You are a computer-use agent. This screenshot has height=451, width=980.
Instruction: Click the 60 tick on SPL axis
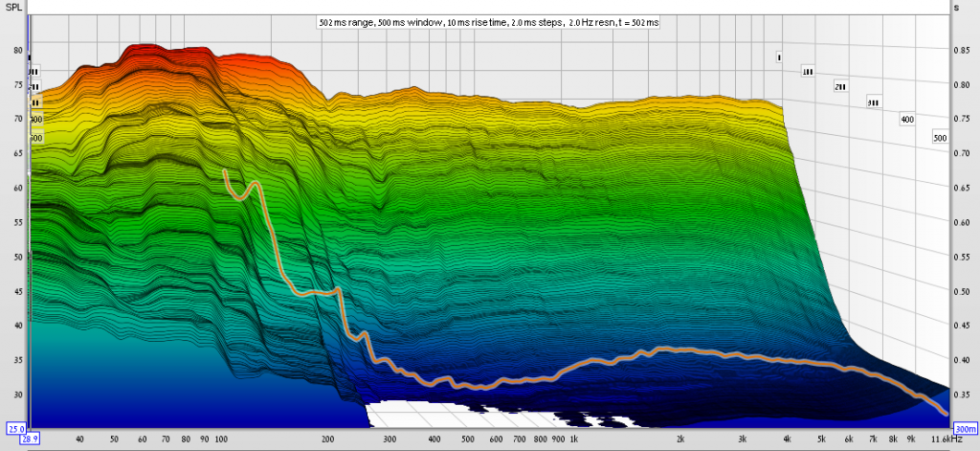coord(17,188)
